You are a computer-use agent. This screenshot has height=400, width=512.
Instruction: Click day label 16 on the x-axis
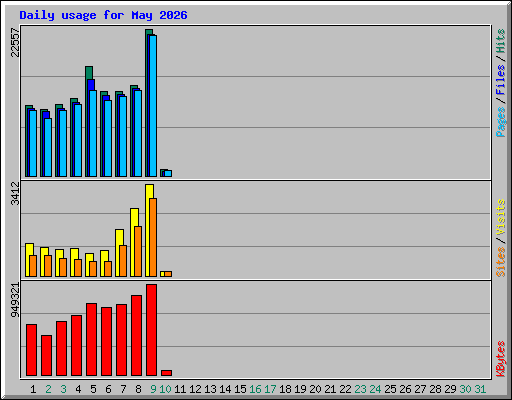pyautogui.click(x=255, y=389)
